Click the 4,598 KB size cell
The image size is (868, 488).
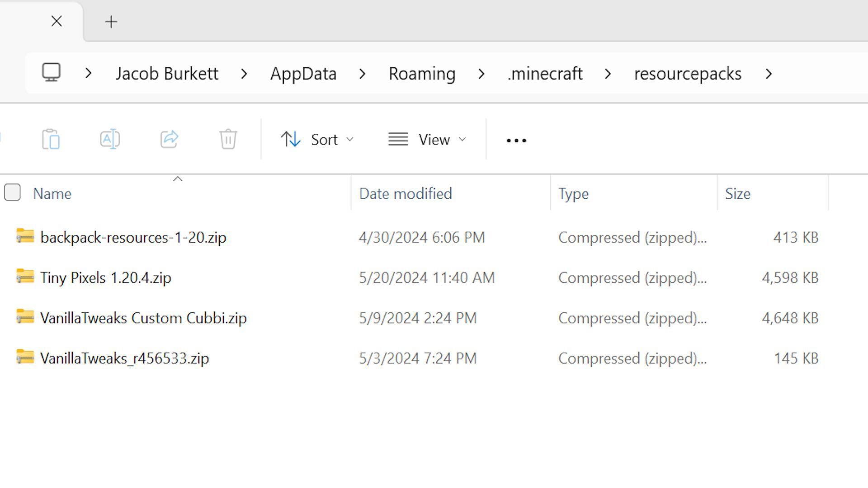pyautogui.click(x=790, y=277)
